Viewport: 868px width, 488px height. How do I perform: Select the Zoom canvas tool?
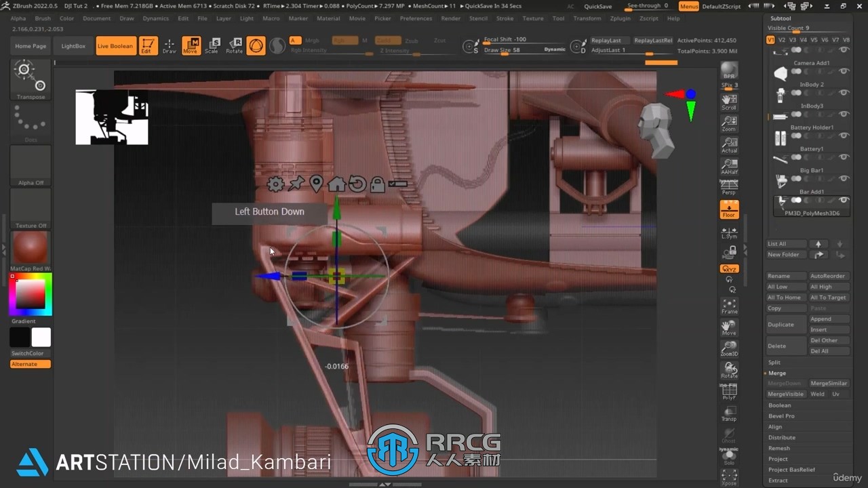729,124
